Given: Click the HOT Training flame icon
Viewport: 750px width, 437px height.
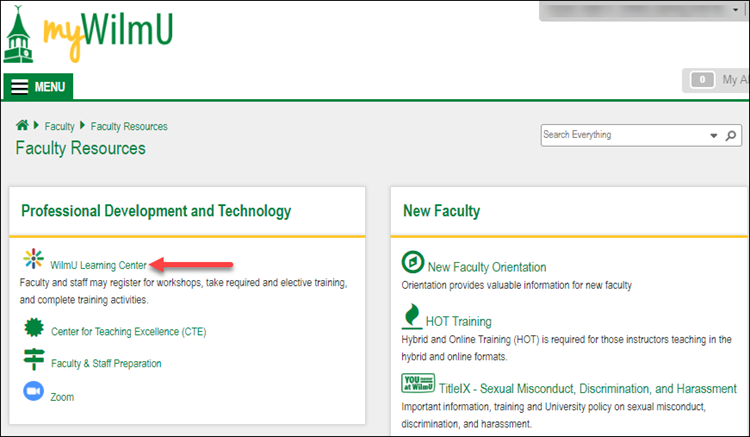Looking at the screenshot, I should [412, 316].
